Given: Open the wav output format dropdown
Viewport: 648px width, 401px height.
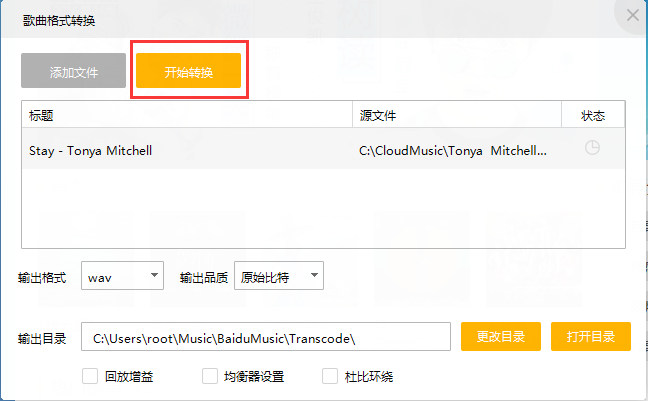Looking at the screenshot, I should pos(123,276).
